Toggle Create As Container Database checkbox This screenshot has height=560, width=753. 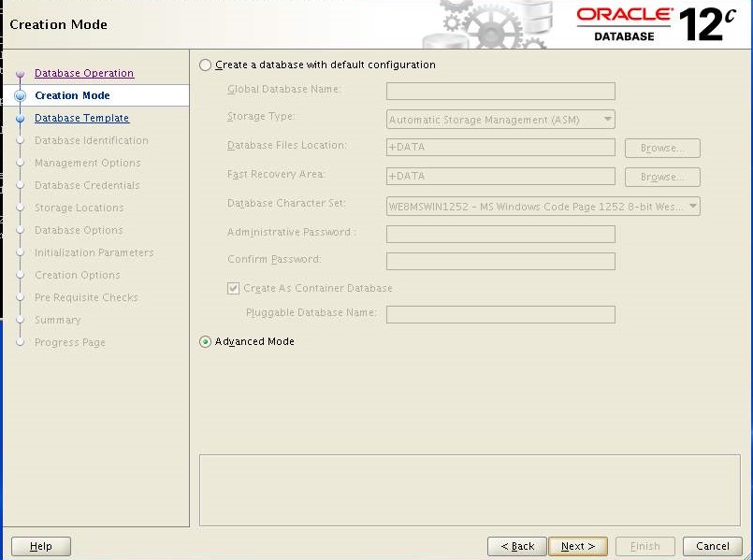233,288
